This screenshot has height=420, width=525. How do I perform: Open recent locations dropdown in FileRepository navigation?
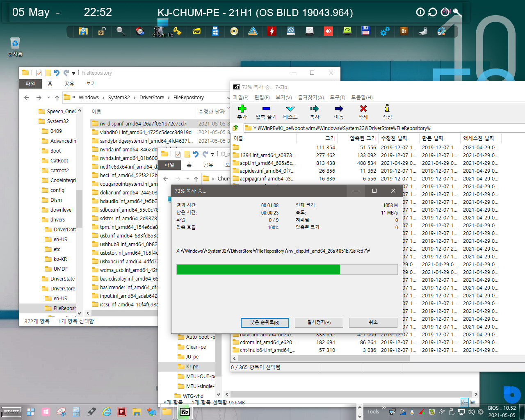point(48,98)
